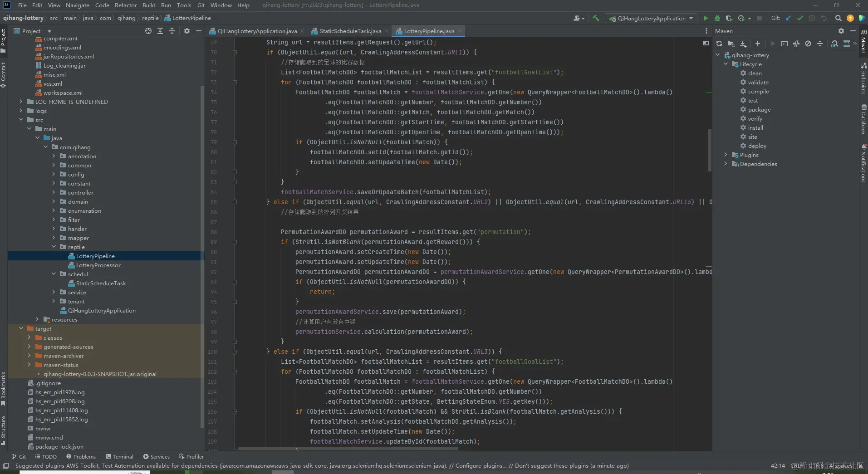Start debugging with the bug icon
This screenshot has height=474, width=868.
(717, 18)
